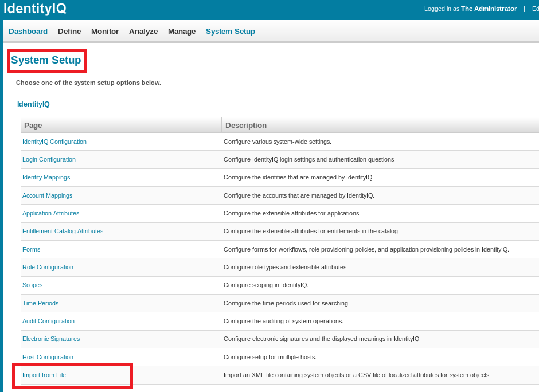Select the Role Configuration link

[x=48, y=267]
